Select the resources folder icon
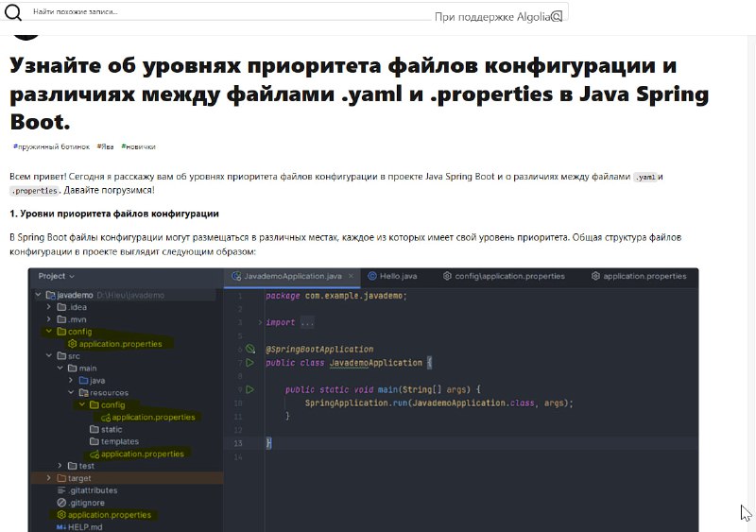 coord(84,392)
